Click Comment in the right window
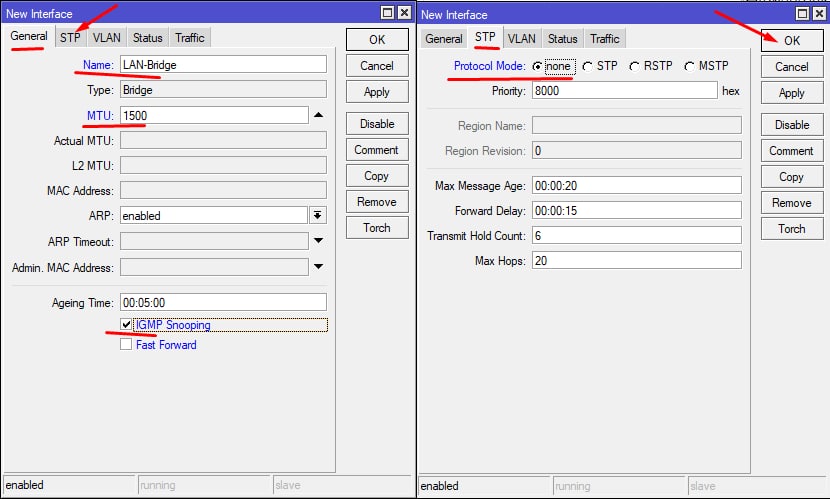This screenshot has width=830, height=499. tap(792, 151)
